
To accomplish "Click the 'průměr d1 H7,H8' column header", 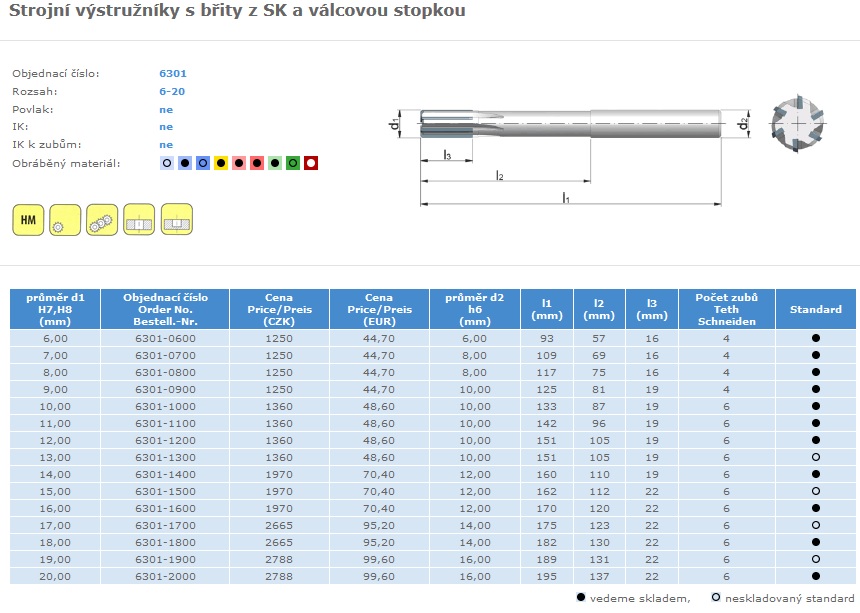I will [55, 309].
